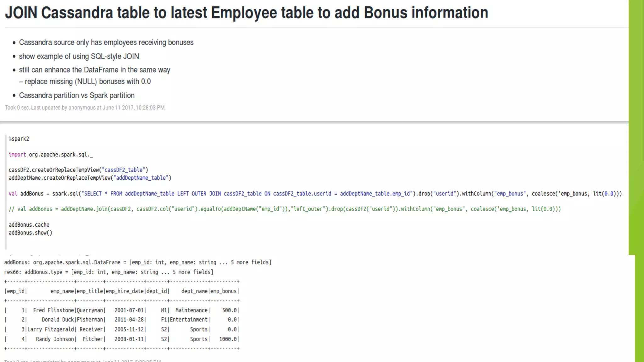
Task: Click the 'import org.apache.spark.sql._' code line
Action: [x=51, y=155]
